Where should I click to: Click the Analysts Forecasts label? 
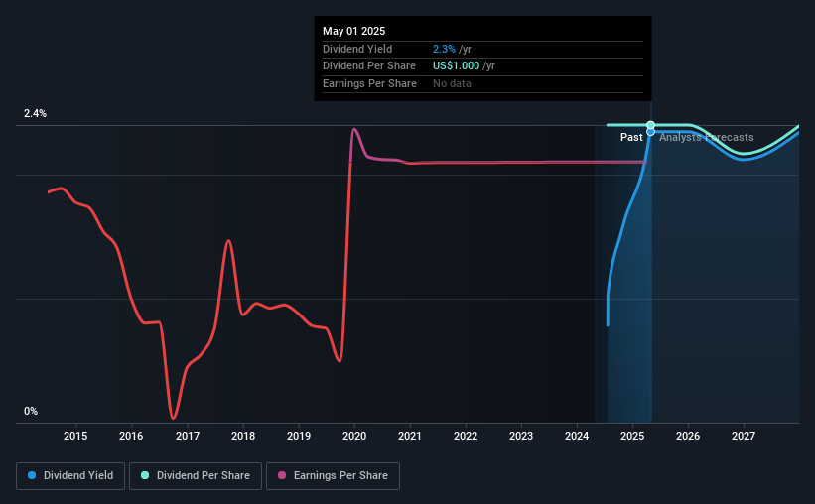pos(707,137)
